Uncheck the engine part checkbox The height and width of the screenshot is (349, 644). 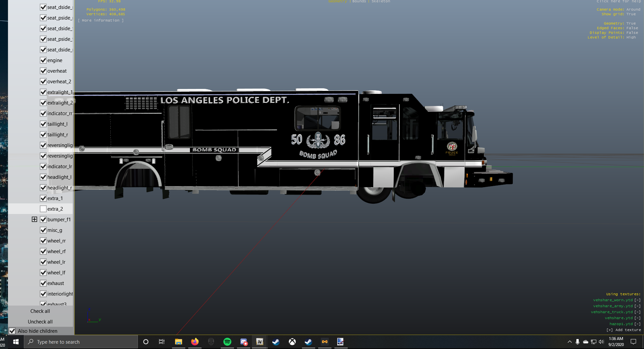pyautogui.click(x=43, y=60)
